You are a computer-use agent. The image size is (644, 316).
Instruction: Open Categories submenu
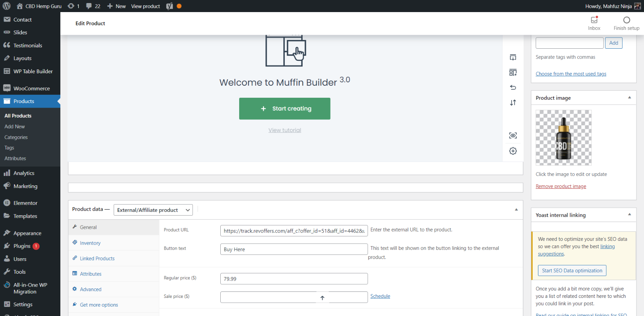(x=16, y=137)
